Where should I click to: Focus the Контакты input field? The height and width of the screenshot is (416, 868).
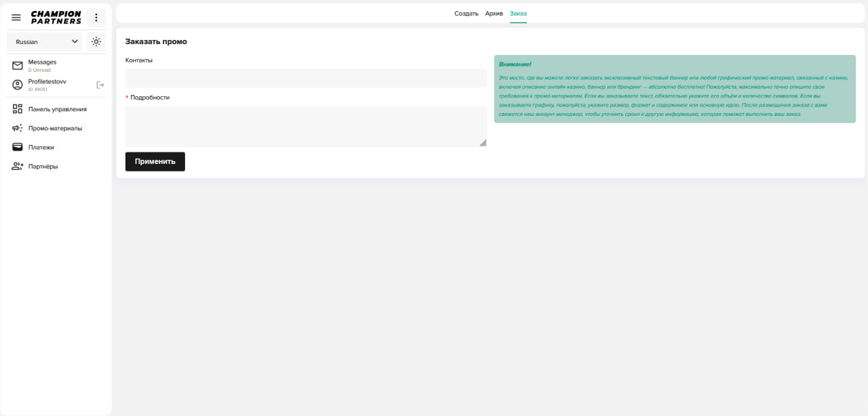point(306,78)
